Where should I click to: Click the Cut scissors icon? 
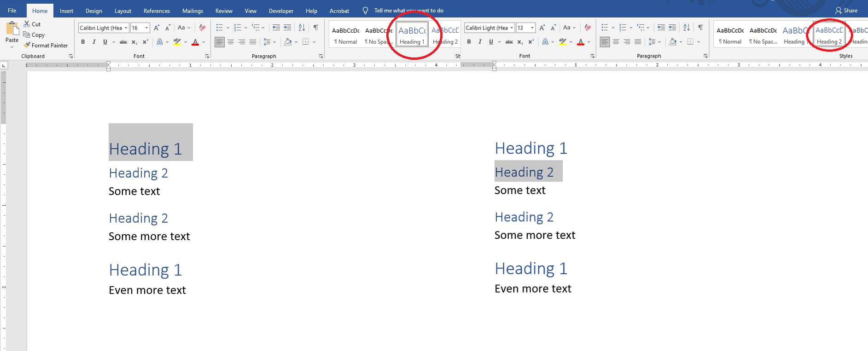(27, 24)
